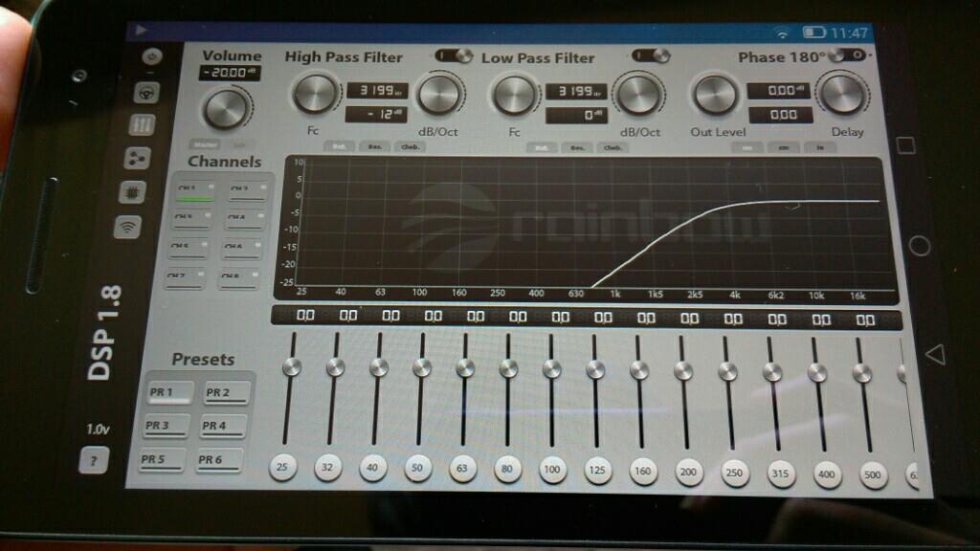
Task: Select the 160 Hz band button
Action: pos(643,472)
